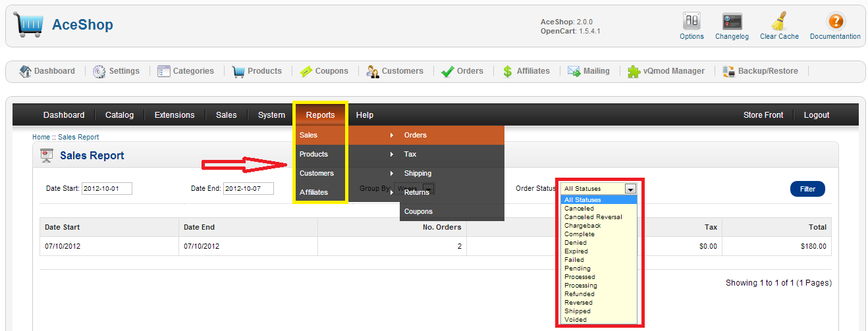Select Affiliates in the Reports submenu
Image resolution: width=868 pixels, height=331 pixels.
pyautogui.click(x=347, y=192)
